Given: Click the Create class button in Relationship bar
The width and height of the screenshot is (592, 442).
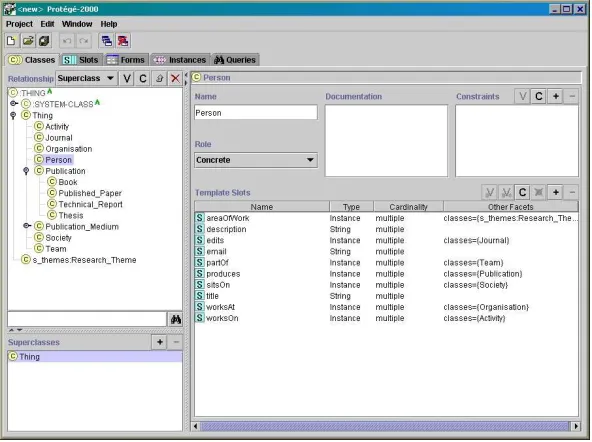Looking at the screenshot, I should [143, 79].
